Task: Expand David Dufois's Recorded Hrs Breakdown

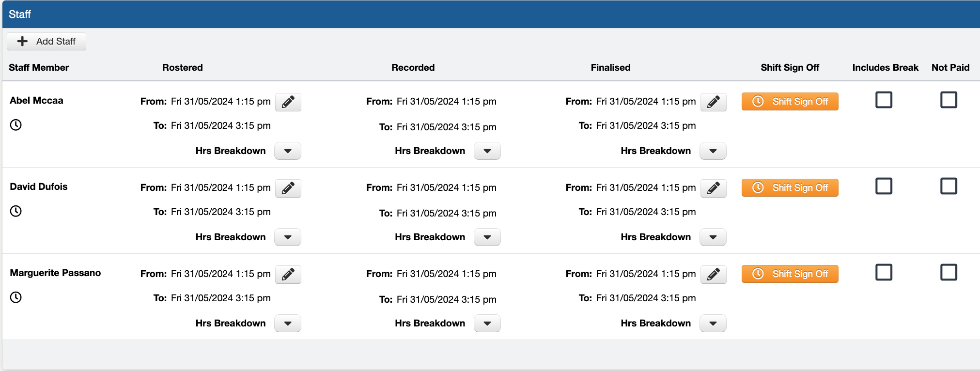Action: pos(487,237)
